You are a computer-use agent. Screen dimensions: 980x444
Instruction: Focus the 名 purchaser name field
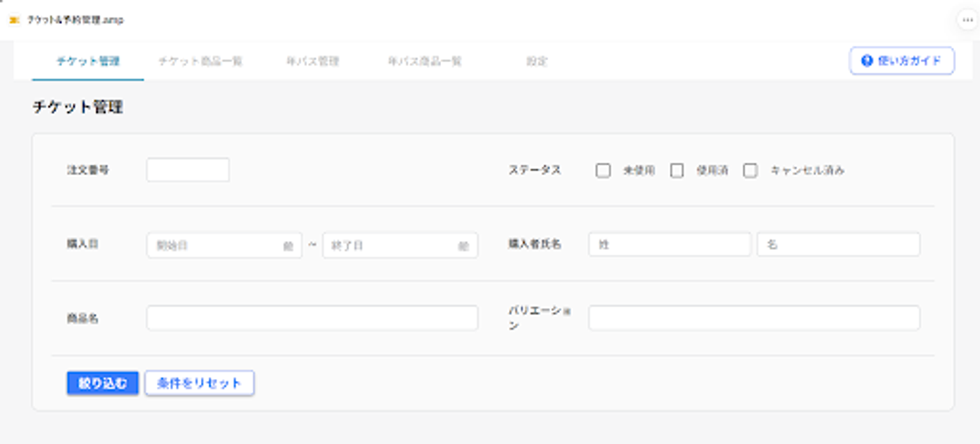click(839, 244)
